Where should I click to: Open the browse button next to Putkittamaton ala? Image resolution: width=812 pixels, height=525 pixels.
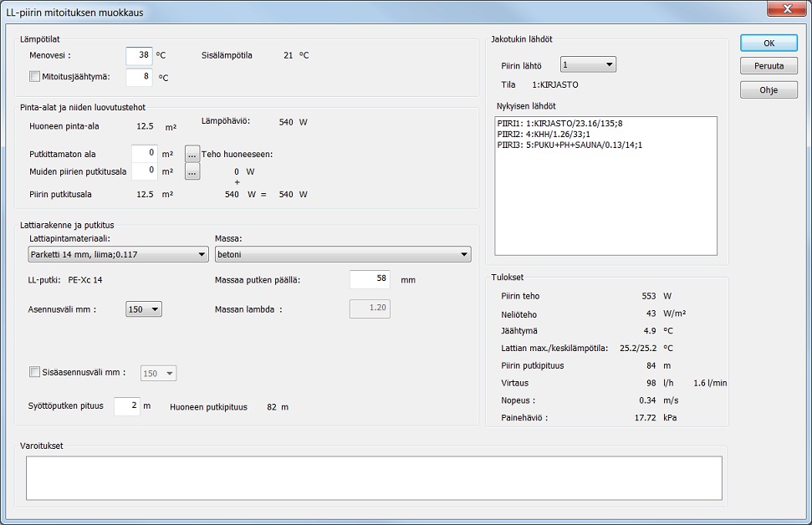(x=192, y=154)
